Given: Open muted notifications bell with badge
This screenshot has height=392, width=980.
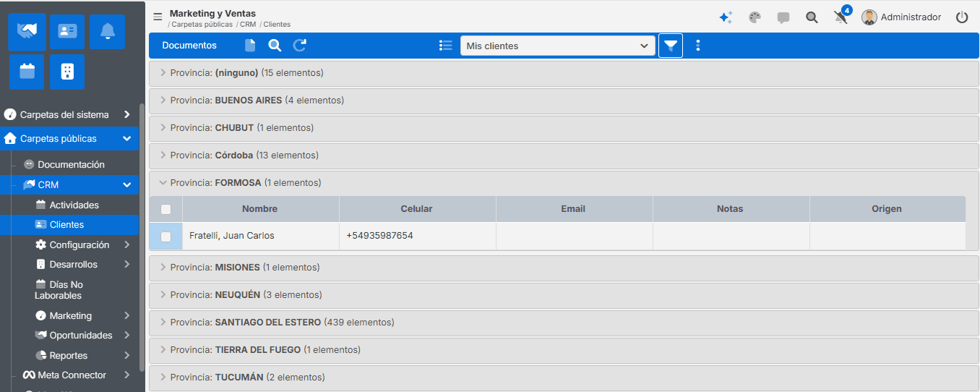Looking at the screenshot, I should tap(841, 16).
